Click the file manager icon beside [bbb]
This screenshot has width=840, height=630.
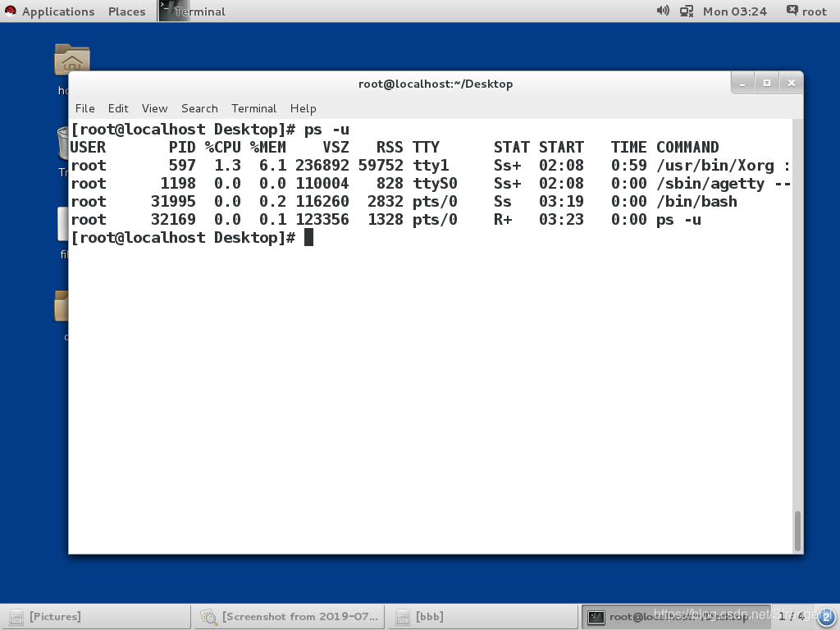(402, 617)
